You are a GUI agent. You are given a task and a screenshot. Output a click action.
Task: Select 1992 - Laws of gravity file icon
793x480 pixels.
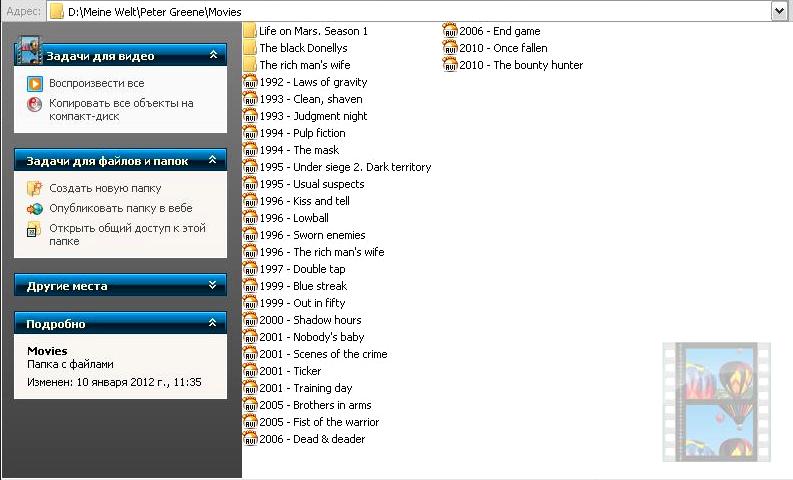coord(250,82)
